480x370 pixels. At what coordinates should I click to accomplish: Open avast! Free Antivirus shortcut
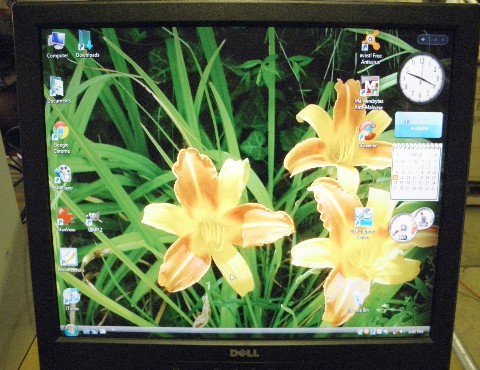(371, 47)
